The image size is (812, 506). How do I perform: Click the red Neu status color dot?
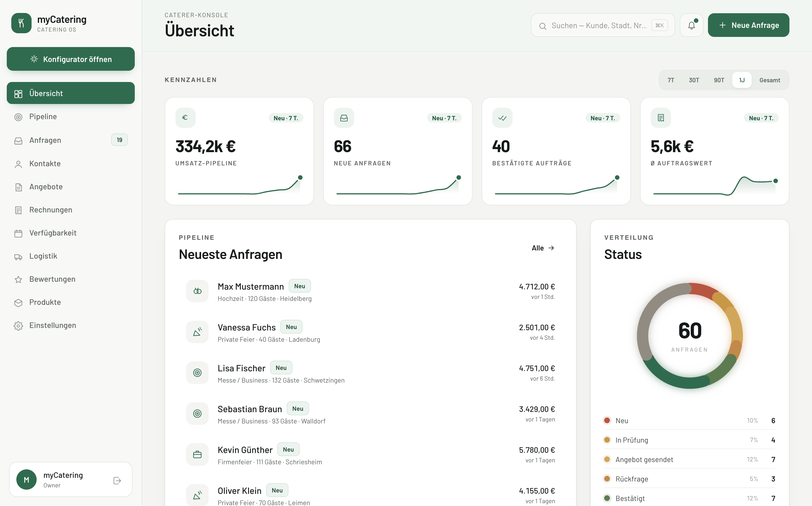607,420
